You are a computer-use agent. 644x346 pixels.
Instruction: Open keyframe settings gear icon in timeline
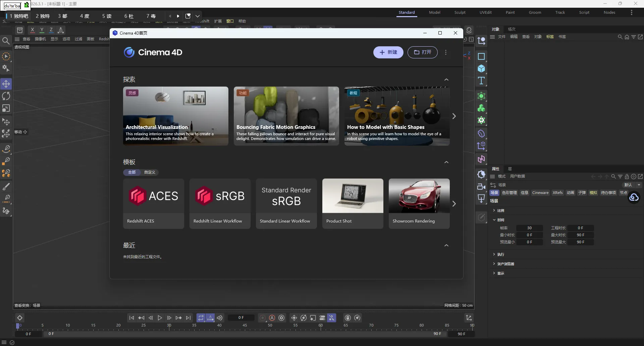click(282, 318)
